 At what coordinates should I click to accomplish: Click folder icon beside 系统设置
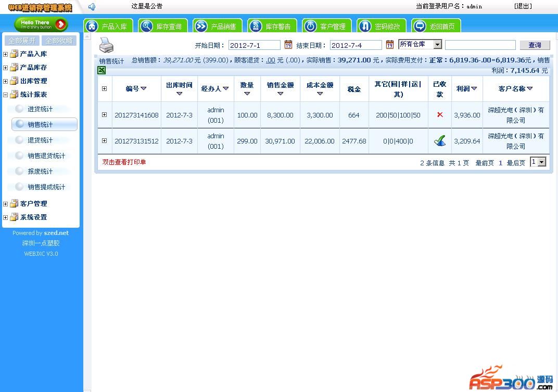coord(14,217)
